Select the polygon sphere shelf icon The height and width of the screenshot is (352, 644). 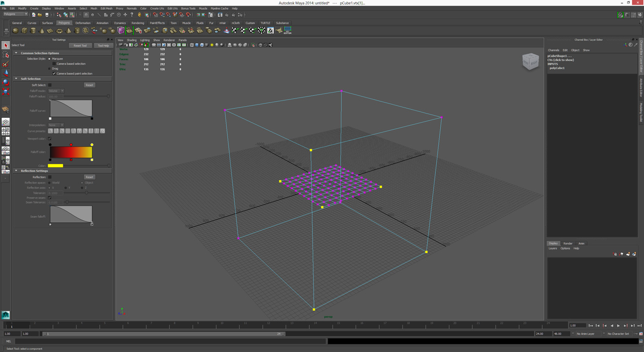point(15,31)
